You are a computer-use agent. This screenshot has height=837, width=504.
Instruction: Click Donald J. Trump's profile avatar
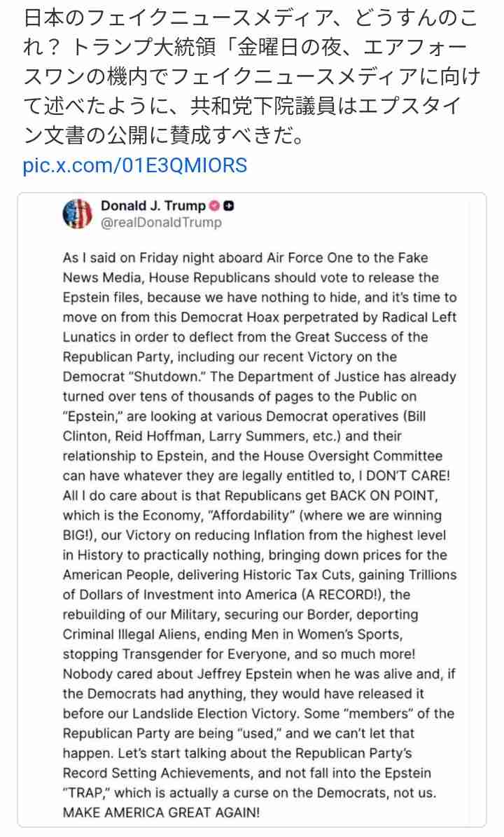(77, 214)
